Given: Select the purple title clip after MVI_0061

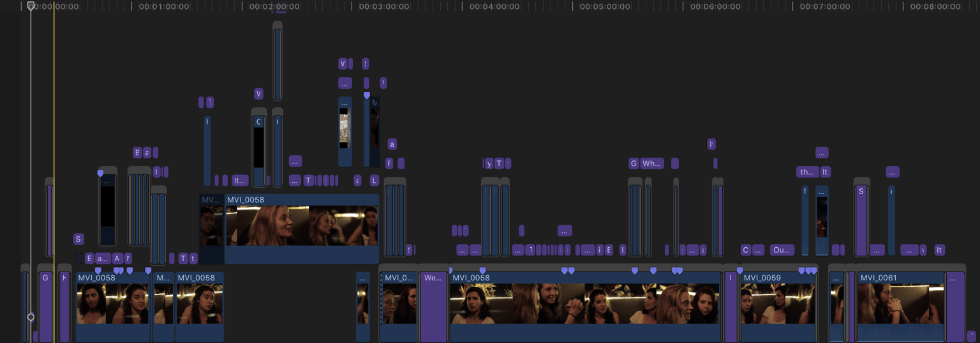Looking at the screenshot, I should 955,307.
